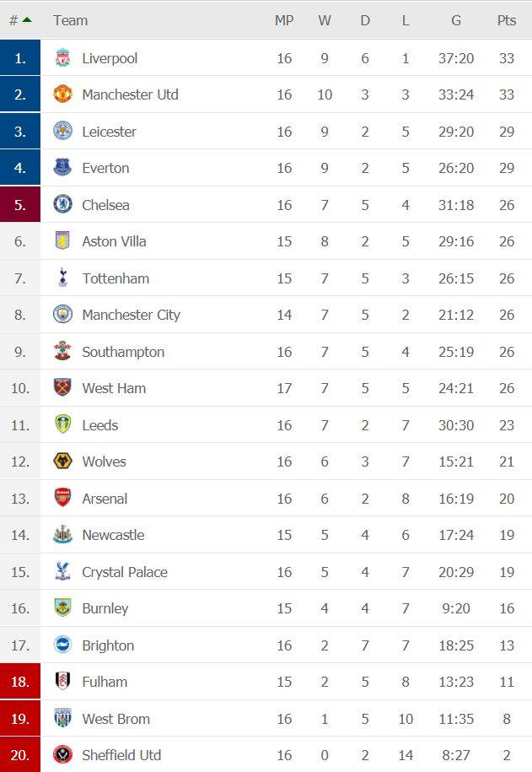
Task: Click the Sheffield Utd badge icon
Action: tap(63, 754)
